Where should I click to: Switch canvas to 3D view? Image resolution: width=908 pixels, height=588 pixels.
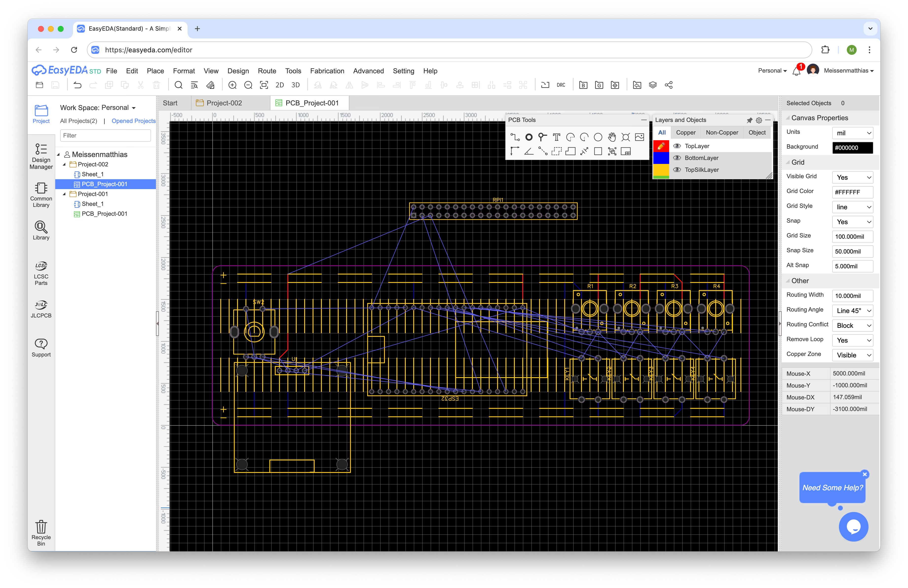click(x=295, y=85)
